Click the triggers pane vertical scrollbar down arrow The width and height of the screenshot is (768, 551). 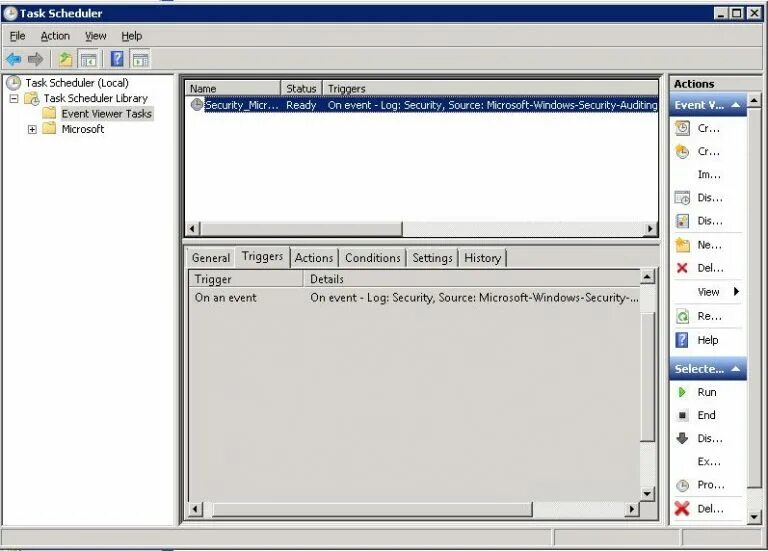(x=647, y=494)
